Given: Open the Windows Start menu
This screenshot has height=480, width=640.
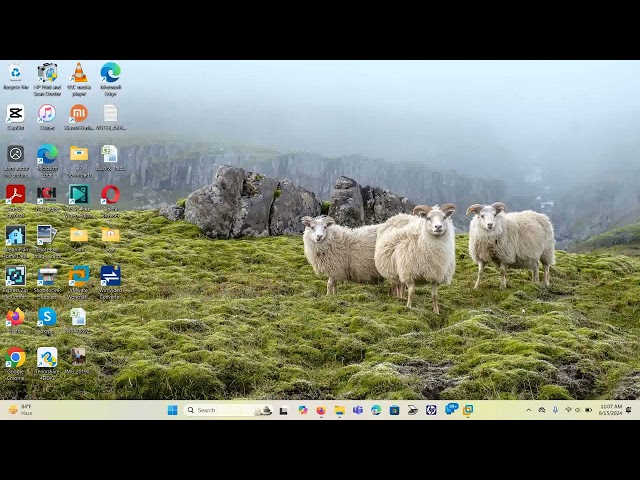Looking at the screenshot, I should pyautogui.click(x=173, y=410).
